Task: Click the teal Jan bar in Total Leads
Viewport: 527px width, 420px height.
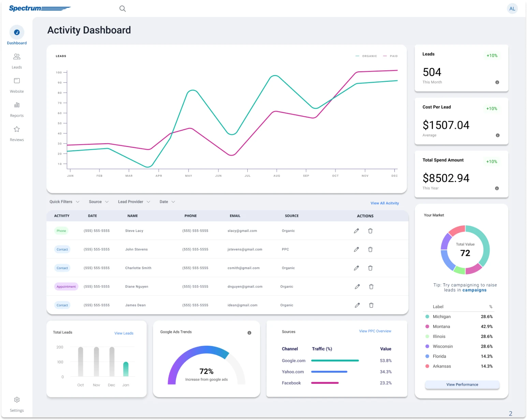Action: (126, 369)
